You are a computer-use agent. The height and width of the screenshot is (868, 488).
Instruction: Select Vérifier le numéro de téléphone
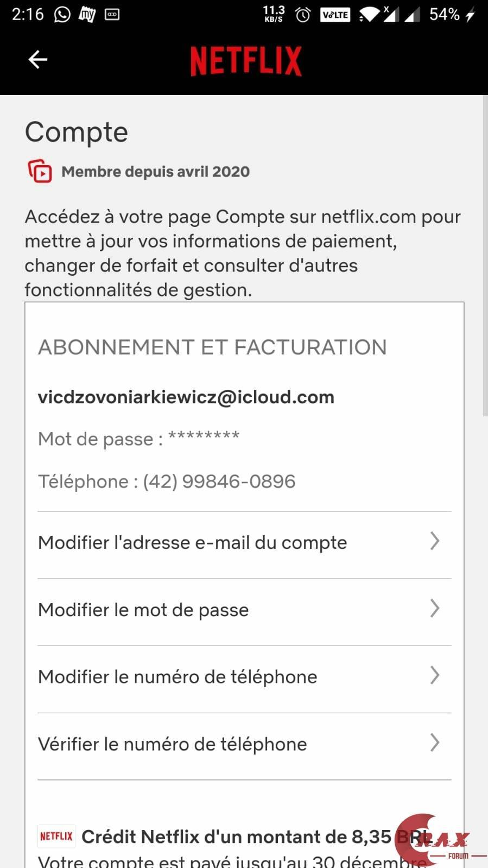(x=172, y=744)
